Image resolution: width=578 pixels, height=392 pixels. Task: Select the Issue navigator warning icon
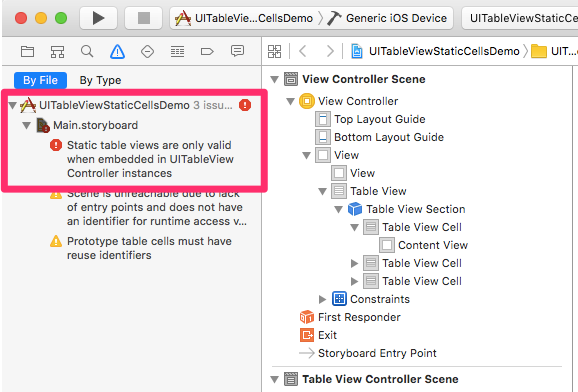[117, 51]
